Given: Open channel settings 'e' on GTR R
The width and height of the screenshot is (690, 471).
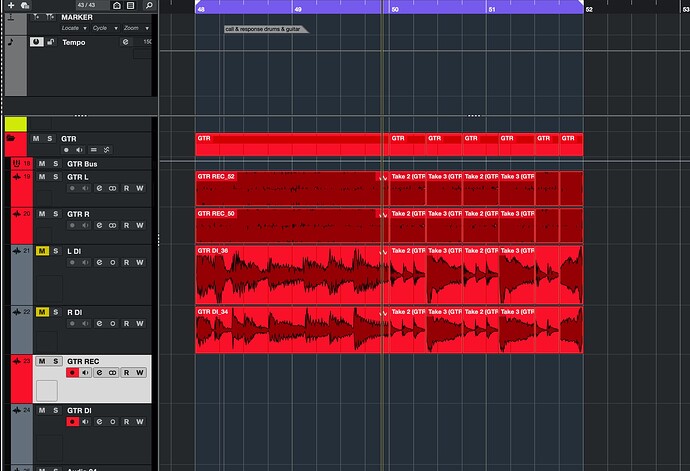Looking at the screenshot, I should (99, 225).
